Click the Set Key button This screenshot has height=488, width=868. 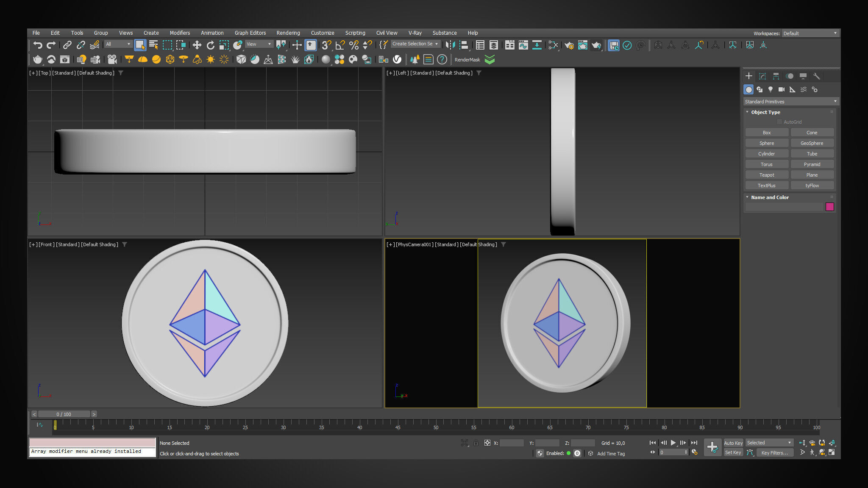coord(733,453)
